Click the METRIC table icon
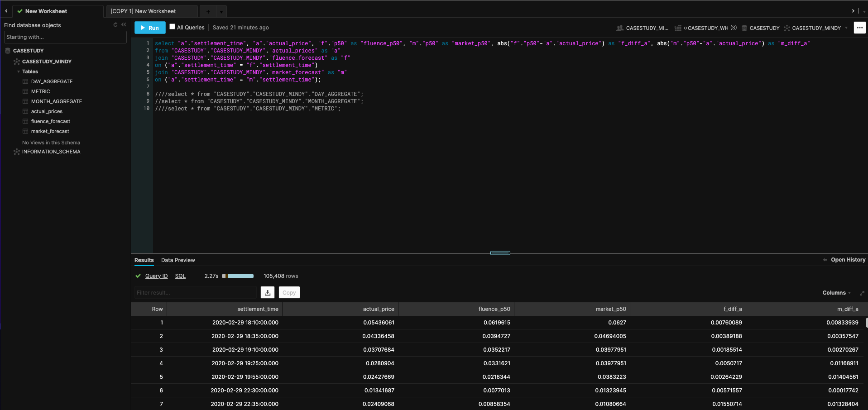Viewport: 868px width, 410px height. point(25,91)
